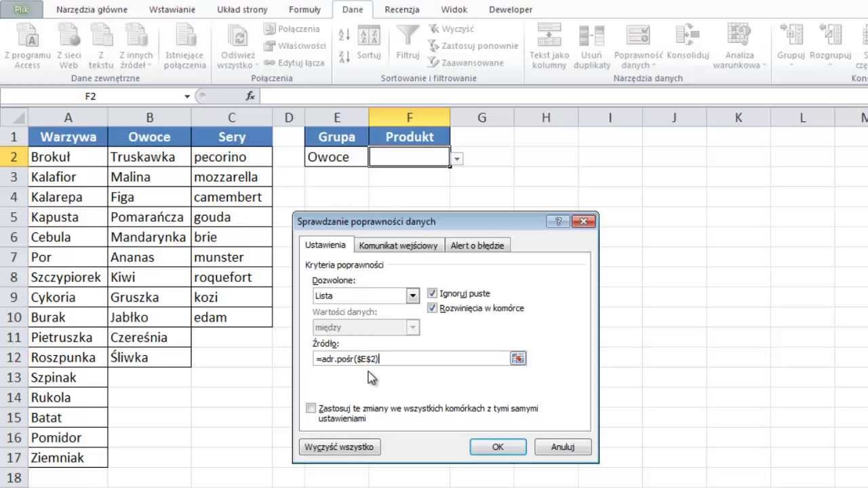Select row 10 header
The height and width of the screenshot is (488, 868).
click(x=14, y=317)
